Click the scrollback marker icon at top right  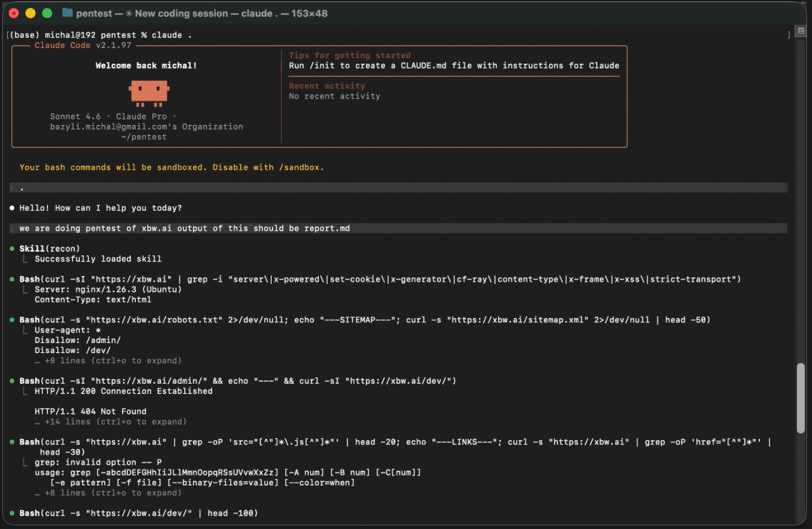coord(801,31)
